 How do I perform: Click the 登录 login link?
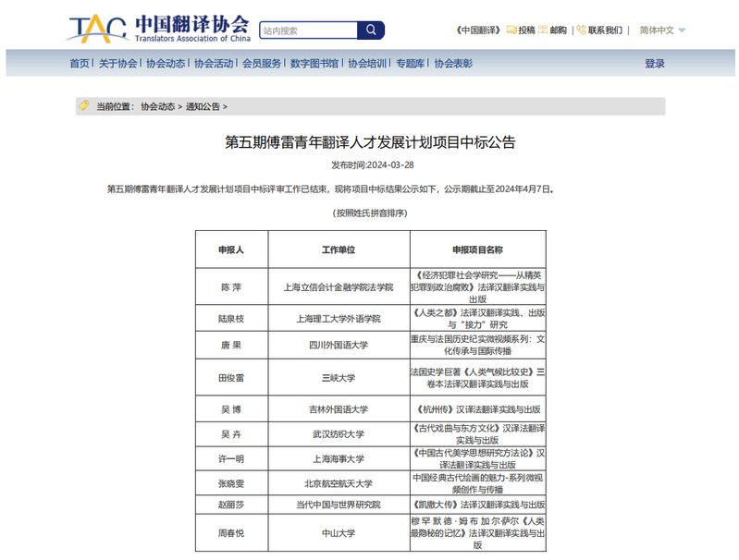pyautogui.click(x=655, y=64)
